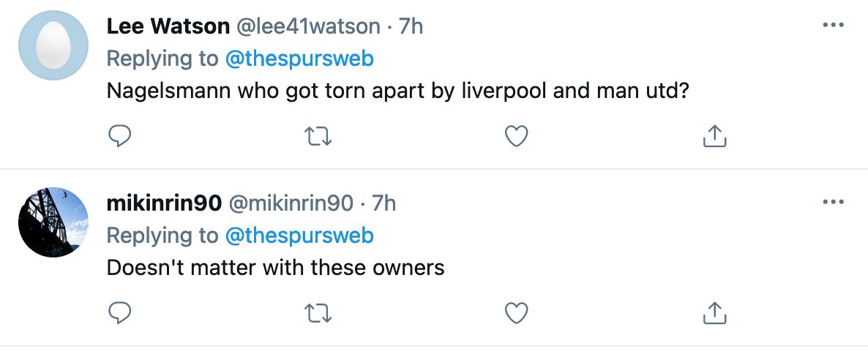Screen dimensions: 868x354
Task: Open the @mikinrin90 handle
Action: pos(291,203)
